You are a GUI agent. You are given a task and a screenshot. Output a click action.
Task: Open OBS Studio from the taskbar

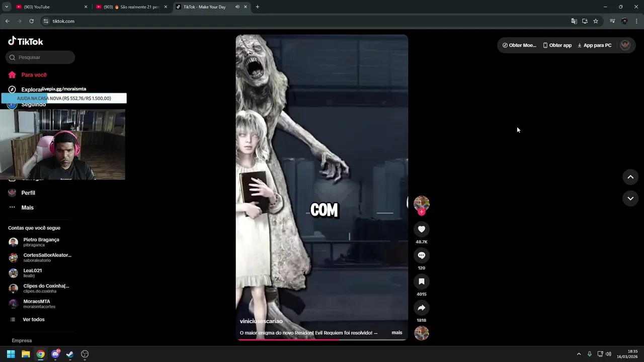(85, 354)
